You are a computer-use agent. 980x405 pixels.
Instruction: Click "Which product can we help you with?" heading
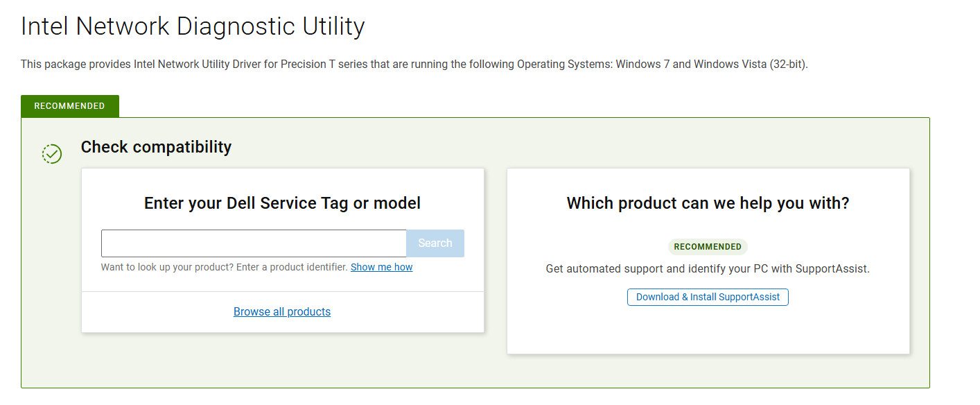coord(708,203)
